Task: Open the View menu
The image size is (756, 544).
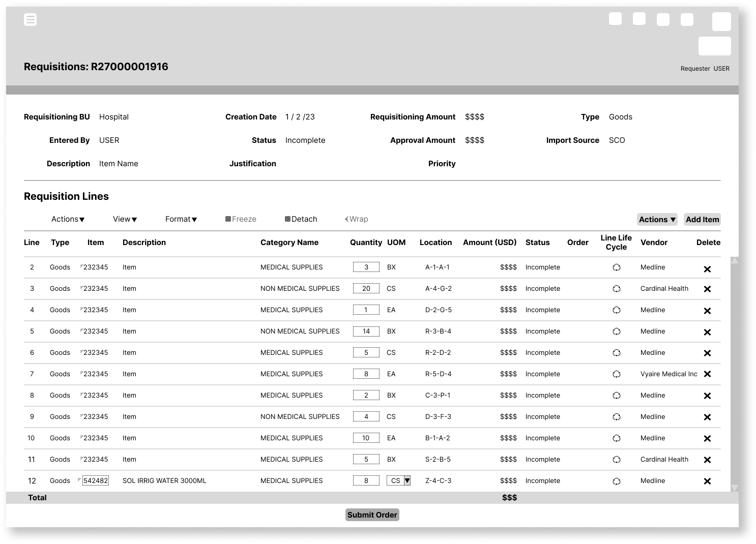Action: point(125,219)
